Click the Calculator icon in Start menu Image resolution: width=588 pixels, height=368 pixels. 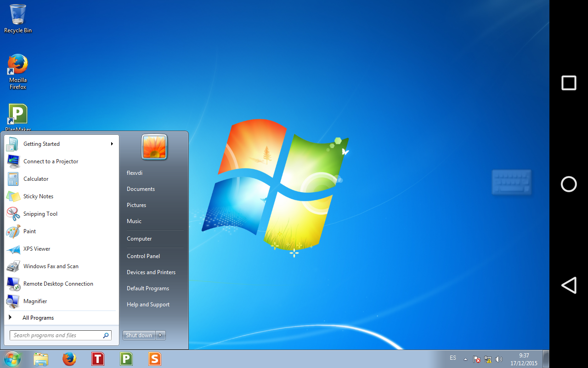click(12, 179)
